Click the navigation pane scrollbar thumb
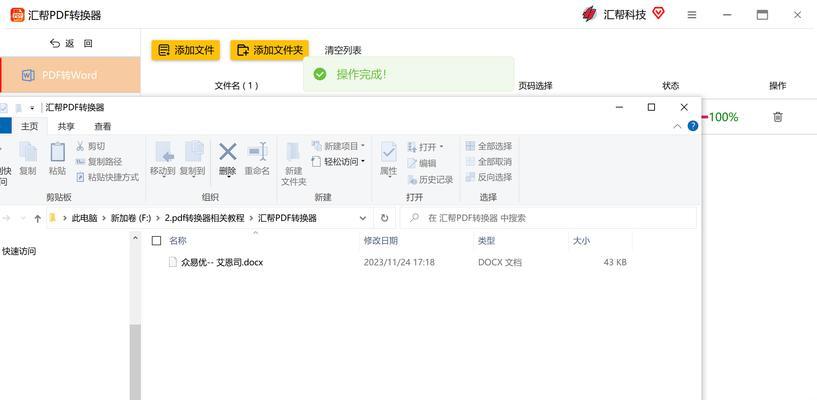 (135, 362)
